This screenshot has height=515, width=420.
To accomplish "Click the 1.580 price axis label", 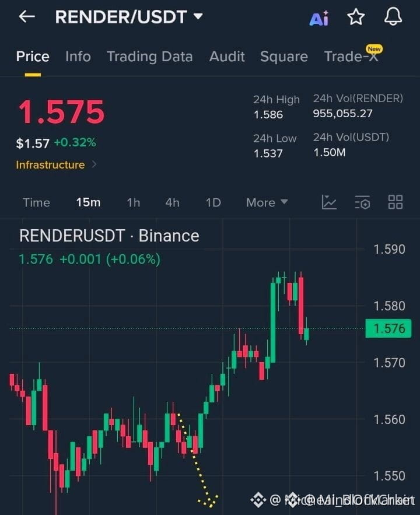I will pyautogui.click(x=390, y=306).
